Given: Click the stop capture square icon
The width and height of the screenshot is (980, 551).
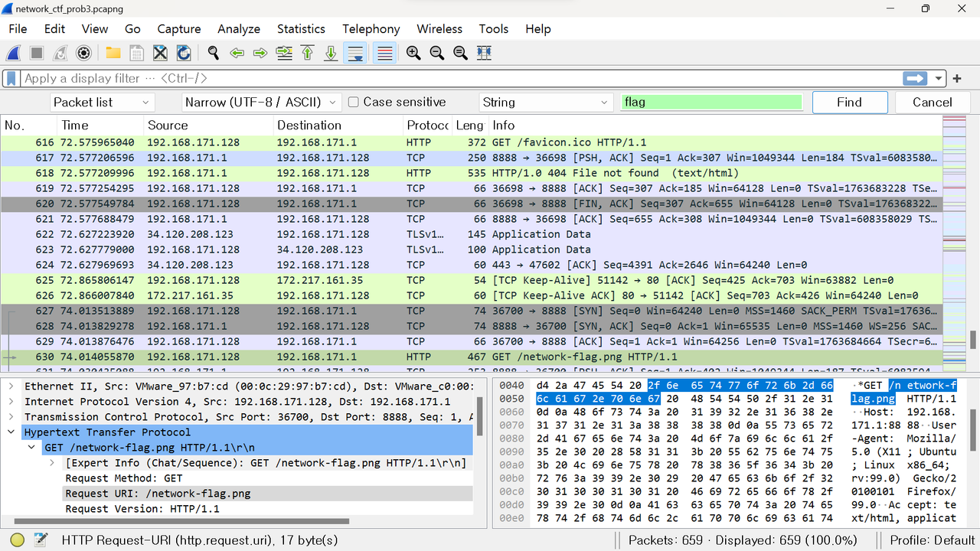Looking at the screenshot, I should pos(37,53).
